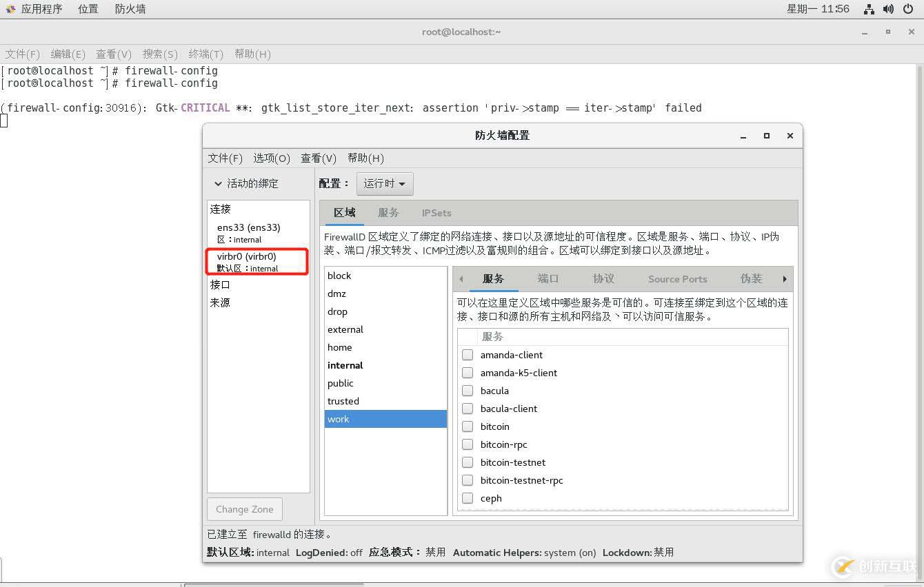Select the public zone
Image resolution: width=924 pixels, height=587 pixels.
385,383
